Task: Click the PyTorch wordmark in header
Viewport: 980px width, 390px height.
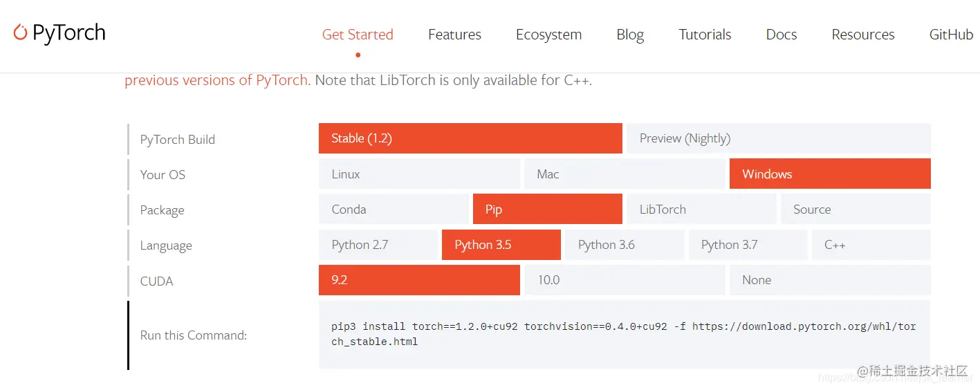Action: [x=68, y=33]
